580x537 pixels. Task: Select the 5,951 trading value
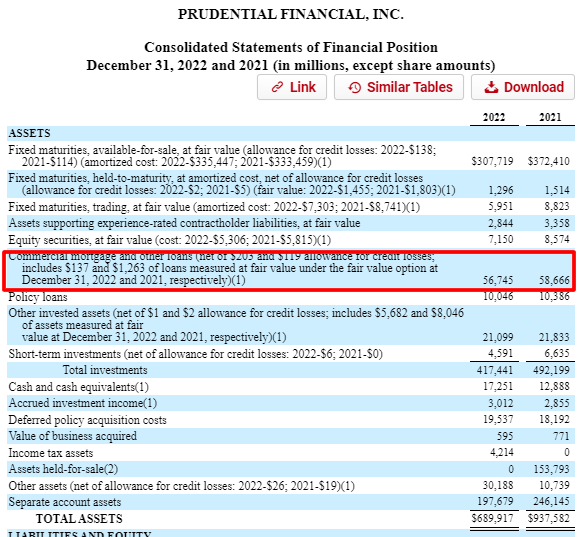pos(501,206)
